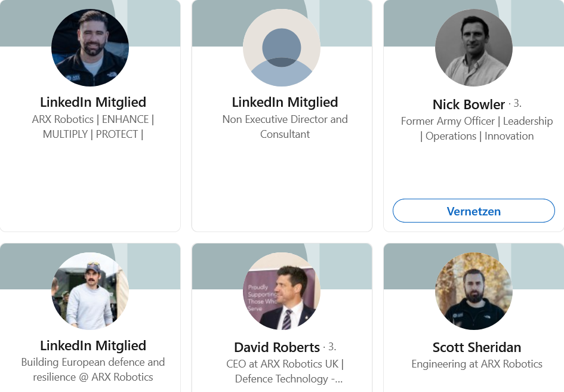
Task: Click 'resilience @ ARX Robotics' headline text
Action: click(x=93, y=377)
